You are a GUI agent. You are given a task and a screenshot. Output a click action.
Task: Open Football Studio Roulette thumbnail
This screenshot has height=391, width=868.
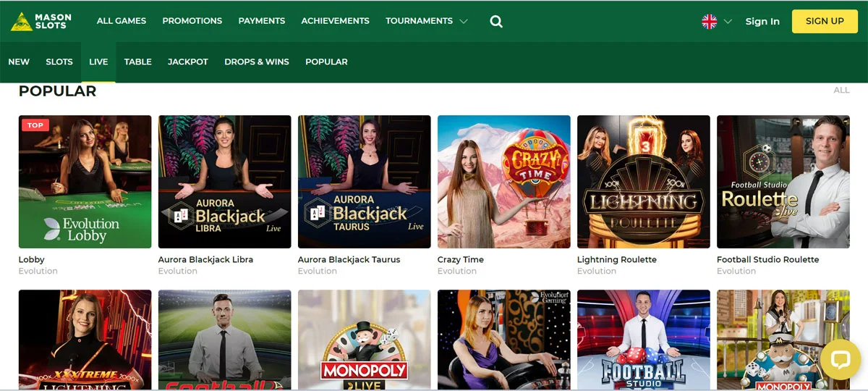coord(783,182)
